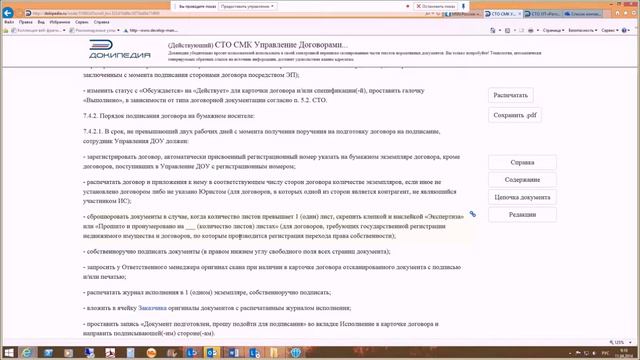Viewport: 640px width, 360px height.
Task: Click the taskbar clock
Action: click(624, 353)
